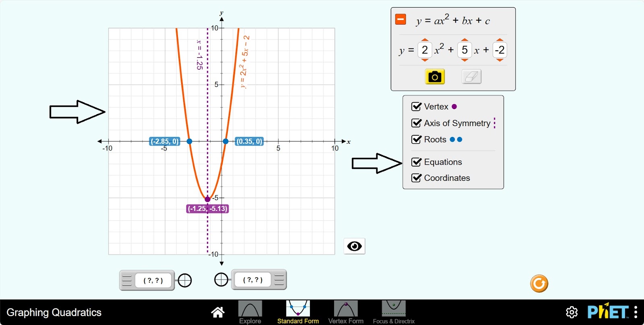Uncheck the Axis of Symmetry checkbox
644x325 pixels.
tap(416, 123)
